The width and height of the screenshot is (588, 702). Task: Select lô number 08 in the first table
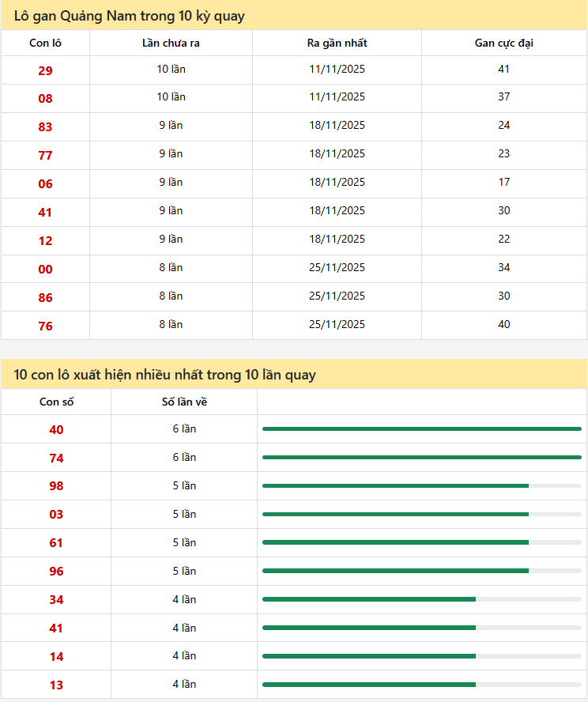click(x=45, y=99)
